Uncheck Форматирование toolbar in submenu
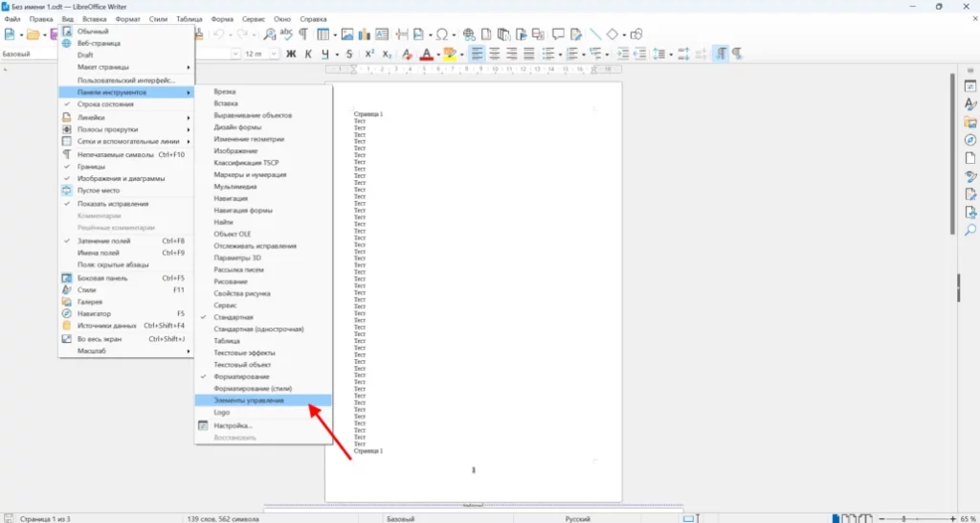This screenshot has height=523, width=980. [263, 376]
